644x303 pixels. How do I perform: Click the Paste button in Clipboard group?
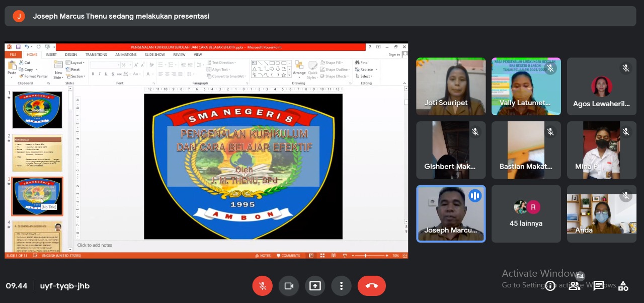(12, 69)
